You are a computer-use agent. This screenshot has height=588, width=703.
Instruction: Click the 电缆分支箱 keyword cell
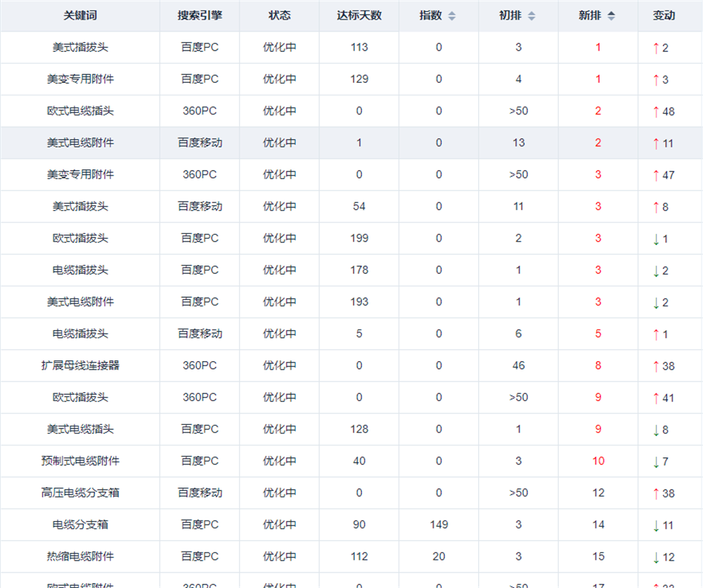click(80, 524)
